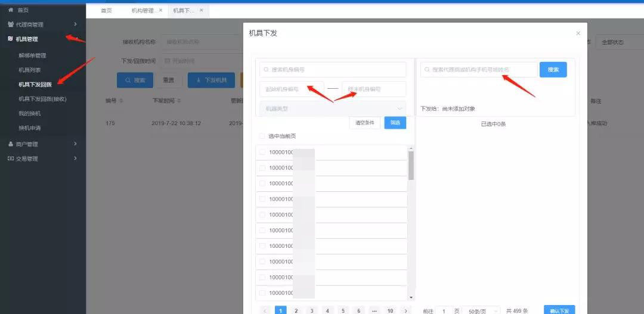Go to page 2 in pagination

(296, 310)
